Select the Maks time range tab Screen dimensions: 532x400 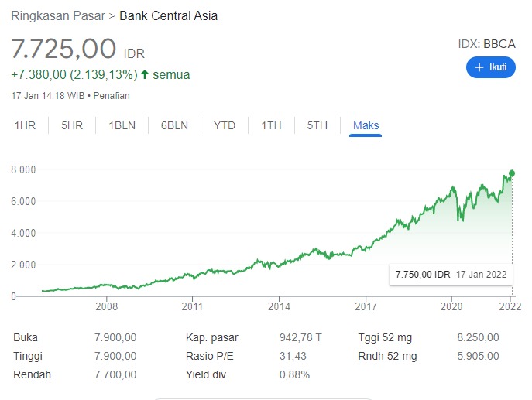click(x=366, y=125)
